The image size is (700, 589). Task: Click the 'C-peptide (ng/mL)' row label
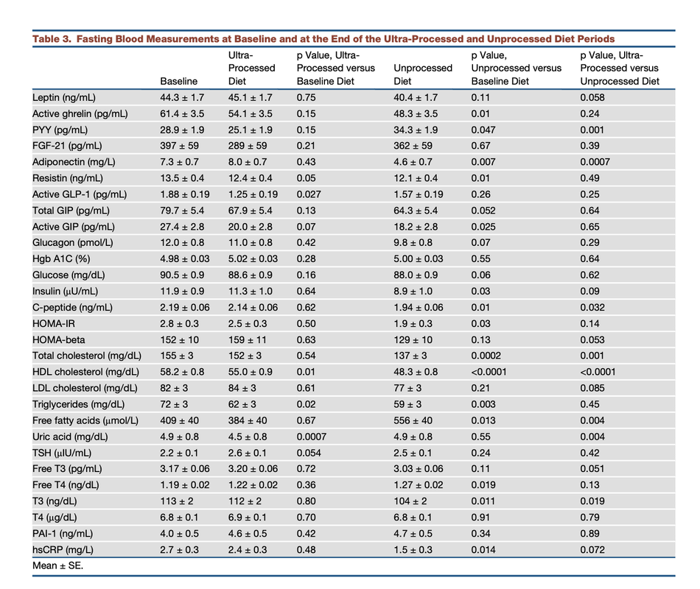[x=72, y=308]
